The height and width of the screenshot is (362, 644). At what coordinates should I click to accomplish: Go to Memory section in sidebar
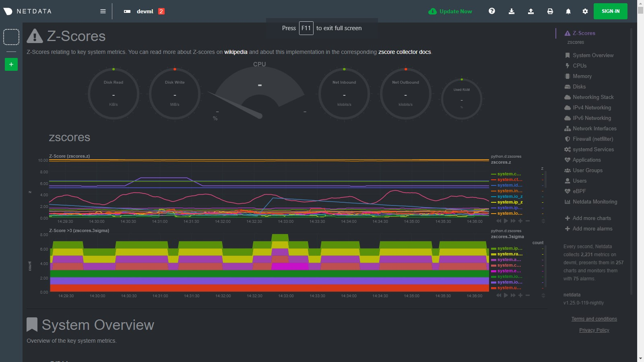578,76
